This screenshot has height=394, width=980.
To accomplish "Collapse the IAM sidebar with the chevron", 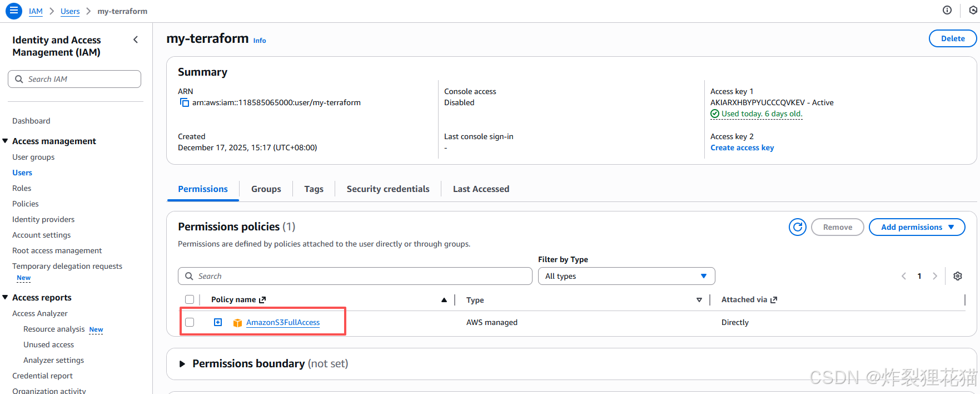I will pyautogui.click(x=136, y=40).
